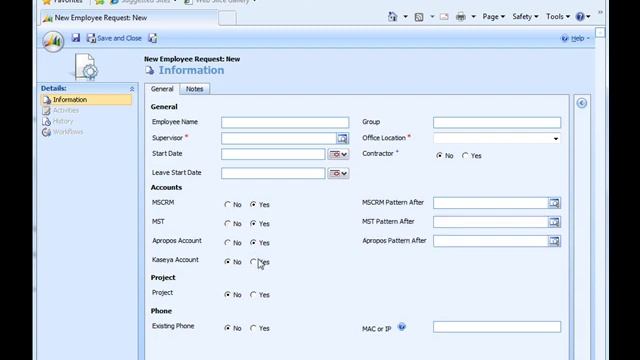Screen dimensions: 640x360
Task: Click the browser Home icon
Action: point(392,17)
